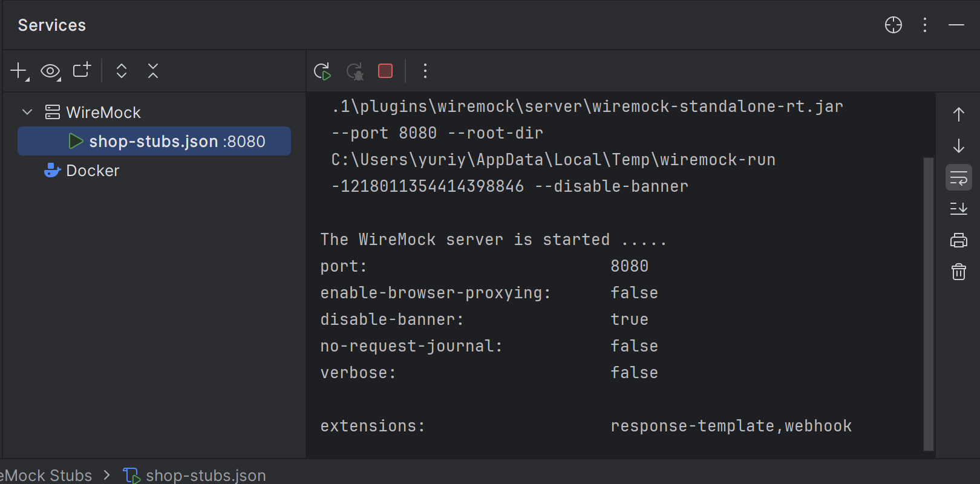
Task: Click the breadcrumb chevron separator
Action: click(x=107, y=475)
